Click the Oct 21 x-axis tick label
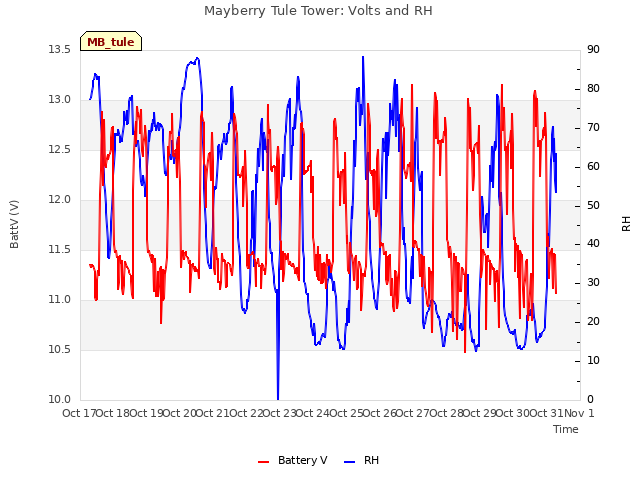Screen dimensions: 640x480 click(x=213, y=413)
